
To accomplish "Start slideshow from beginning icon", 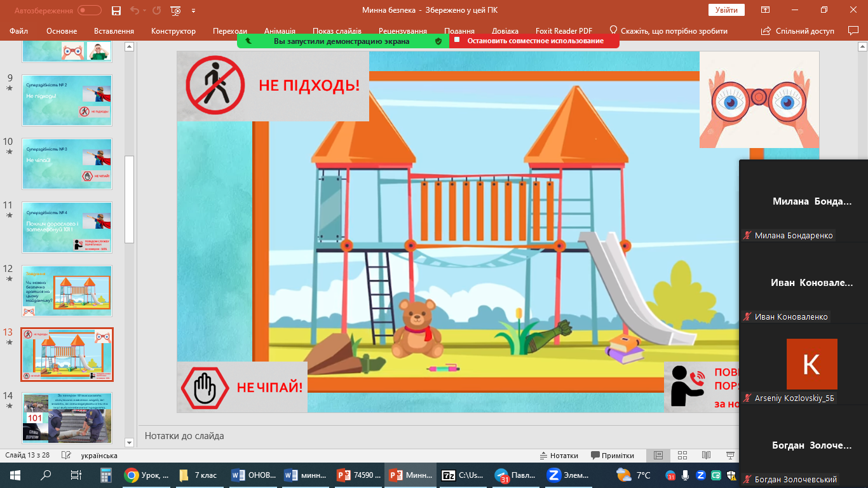I will 176,10.
